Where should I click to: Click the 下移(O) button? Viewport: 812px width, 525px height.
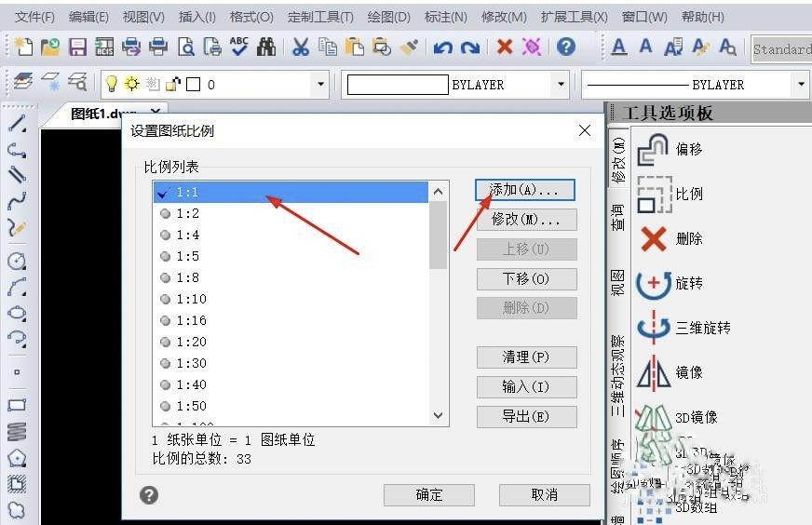pos(527,279)
